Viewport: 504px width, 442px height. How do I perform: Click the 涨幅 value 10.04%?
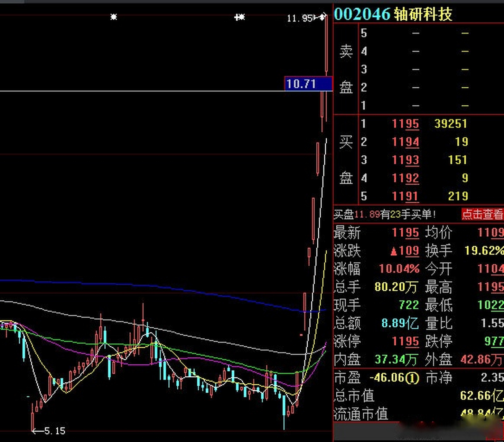399,269
